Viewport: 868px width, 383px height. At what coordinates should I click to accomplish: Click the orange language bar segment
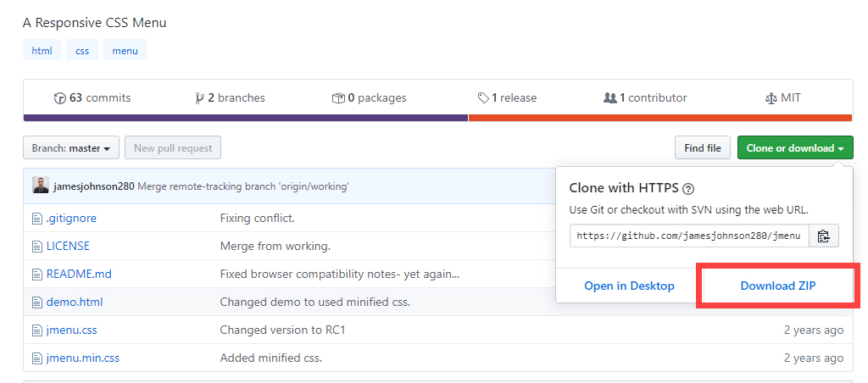click(660, 118)
